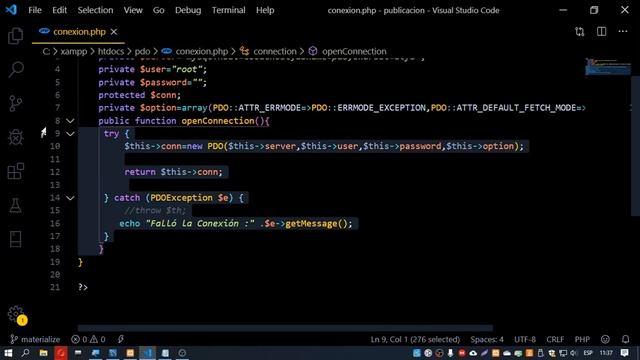Click the 11:37 taskbar clock
This screenshot has height=360, width=640.
point(607,353)
